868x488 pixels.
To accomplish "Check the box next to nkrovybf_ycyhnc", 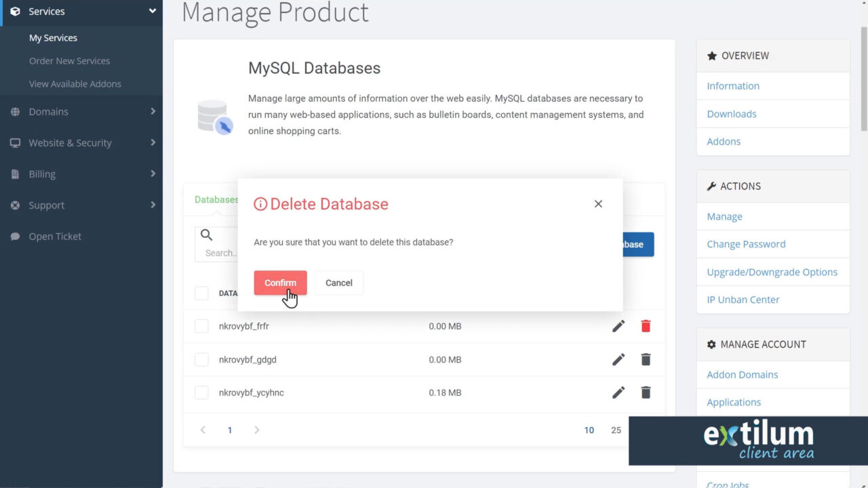I will [x=201, y=392].
